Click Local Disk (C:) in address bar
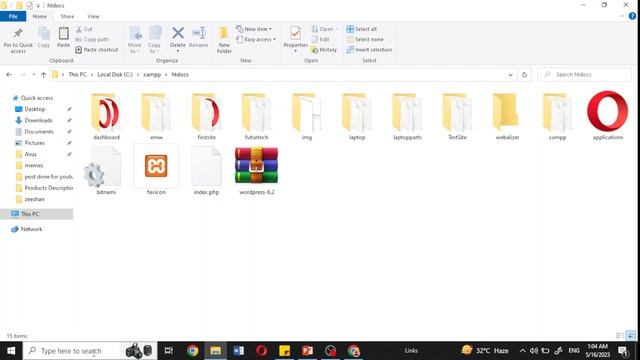The width and height of the screenshot is (640, 360). pyautogui.click(x=115, y=75)
